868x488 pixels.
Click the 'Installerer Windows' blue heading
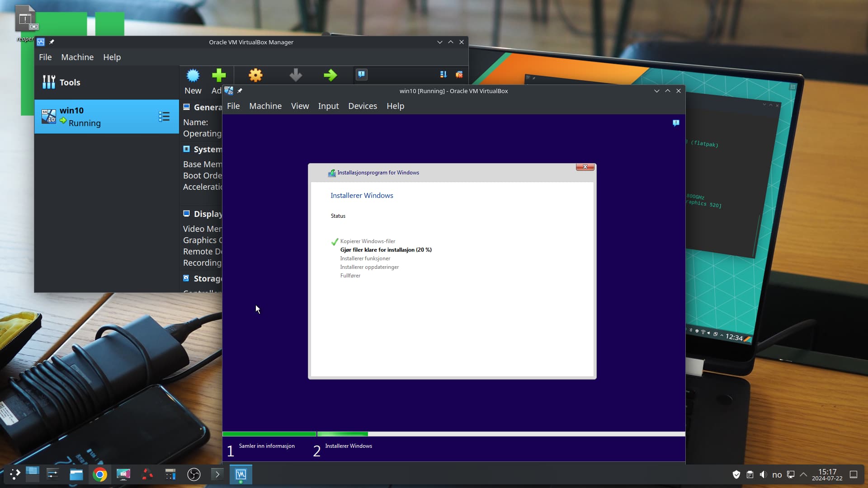[x=362, y=196]
